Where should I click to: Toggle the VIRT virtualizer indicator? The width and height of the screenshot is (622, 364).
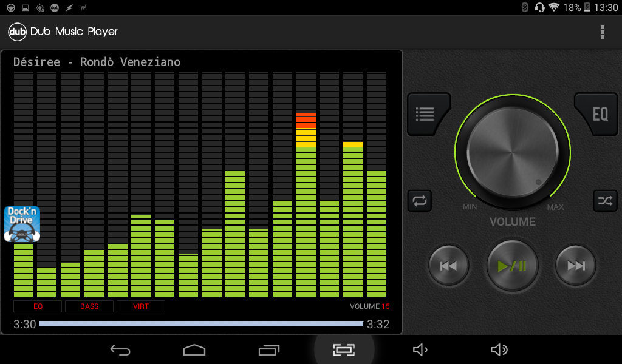click(x=141, y=306)
